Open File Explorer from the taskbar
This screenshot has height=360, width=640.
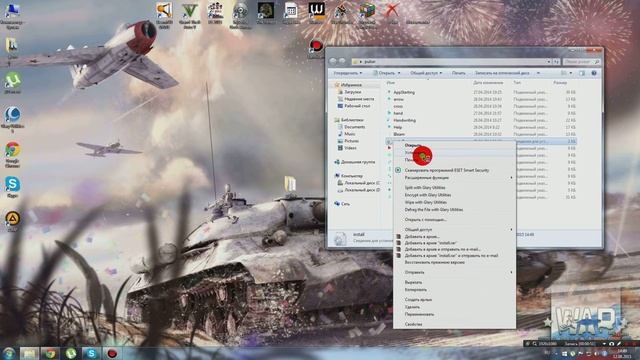(29, 353)
